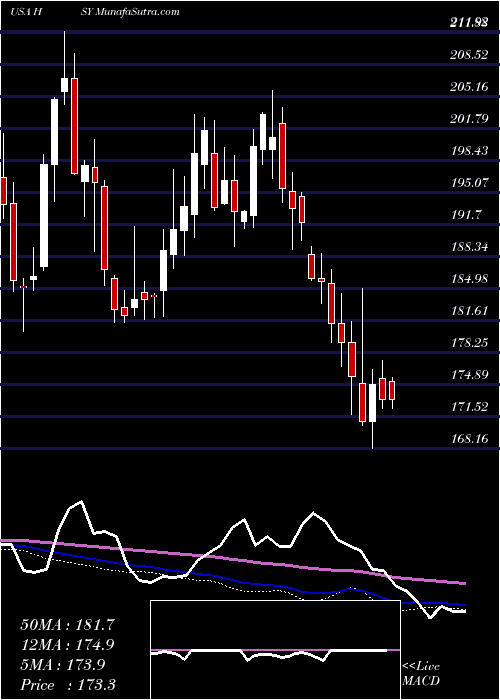Screen dimensions: 500x700
Task: Click the 188.34 price axis label
Action: [469, 247]
